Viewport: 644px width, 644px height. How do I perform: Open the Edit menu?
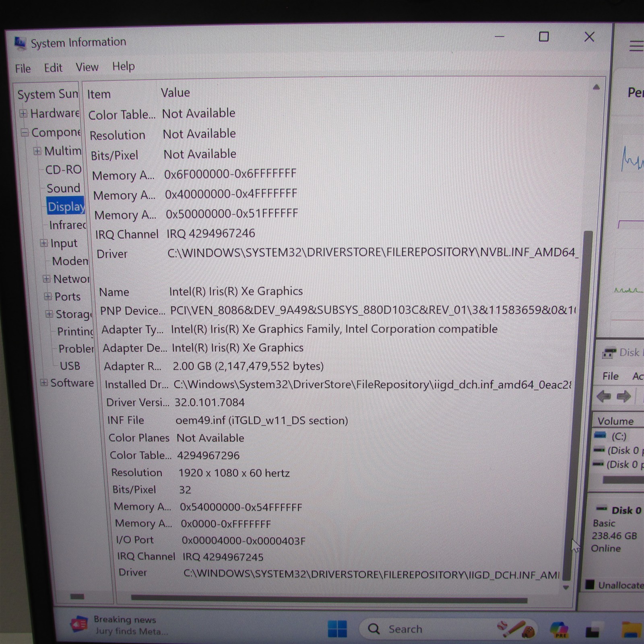53,68
